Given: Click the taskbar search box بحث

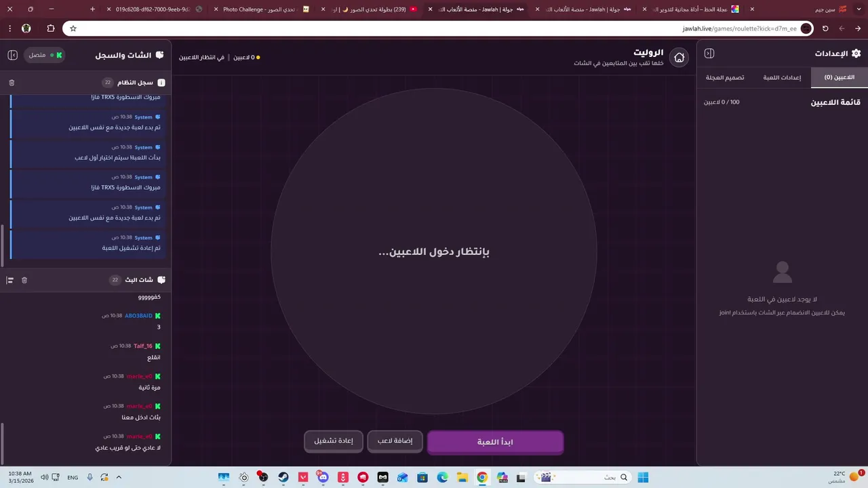Looking at the screenshot, I should point(583,477).
